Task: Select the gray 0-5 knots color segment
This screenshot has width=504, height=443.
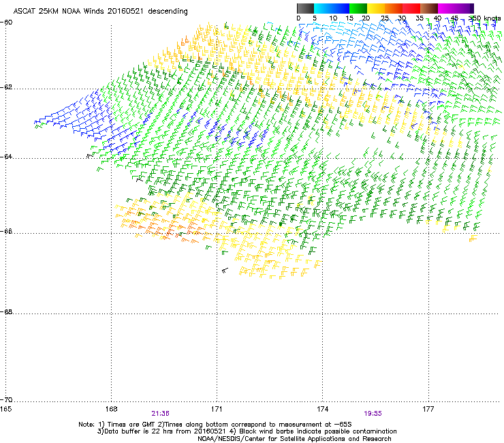Action: tap(305, 8)
